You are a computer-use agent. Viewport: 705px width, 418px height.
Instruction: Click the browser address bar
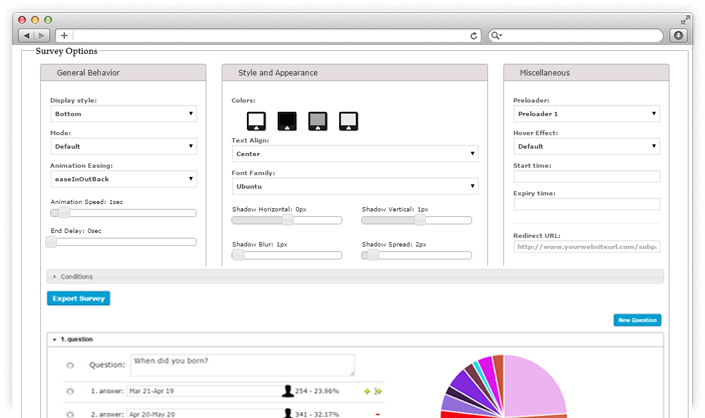pos(270,36)
